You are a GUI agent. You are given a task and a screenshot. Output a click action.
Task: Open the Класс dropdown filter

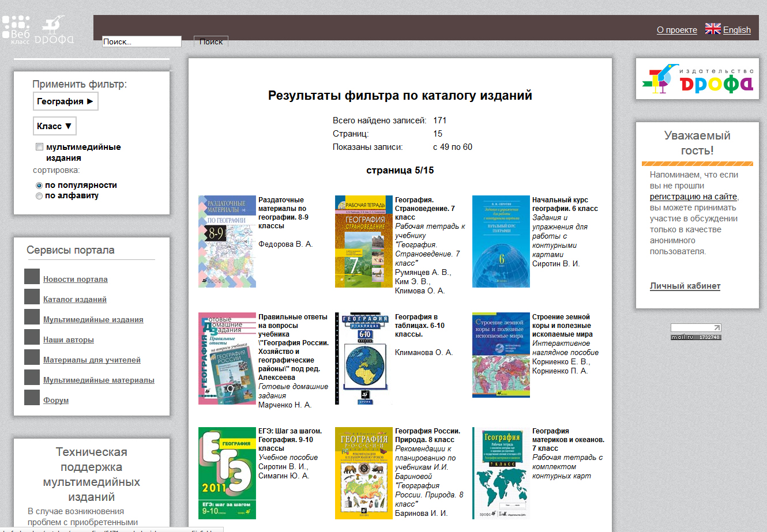pos(55,126)
